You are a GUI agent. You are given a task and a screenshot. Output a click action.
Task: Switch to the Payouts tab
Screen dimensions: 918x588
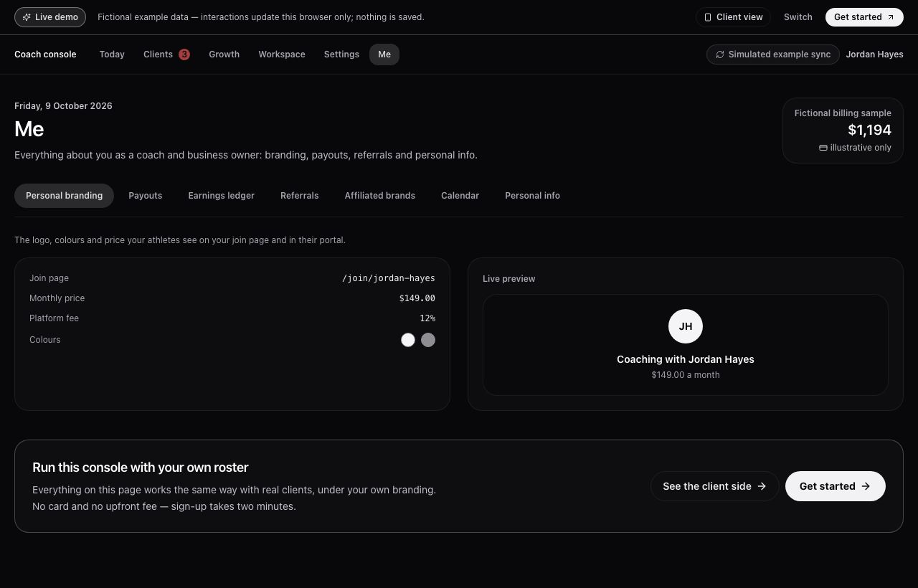pos(146,196)
